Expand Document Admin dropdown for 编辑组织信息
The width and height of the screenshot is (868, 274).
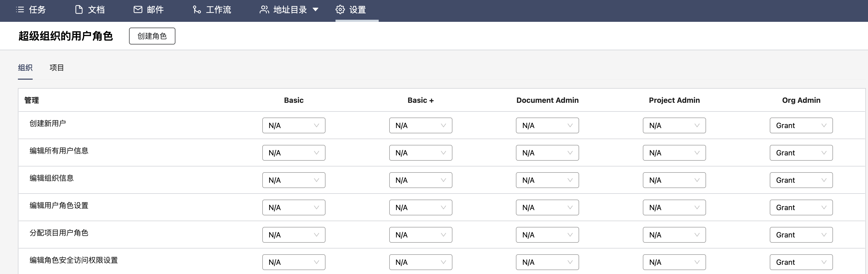[547, 180]
